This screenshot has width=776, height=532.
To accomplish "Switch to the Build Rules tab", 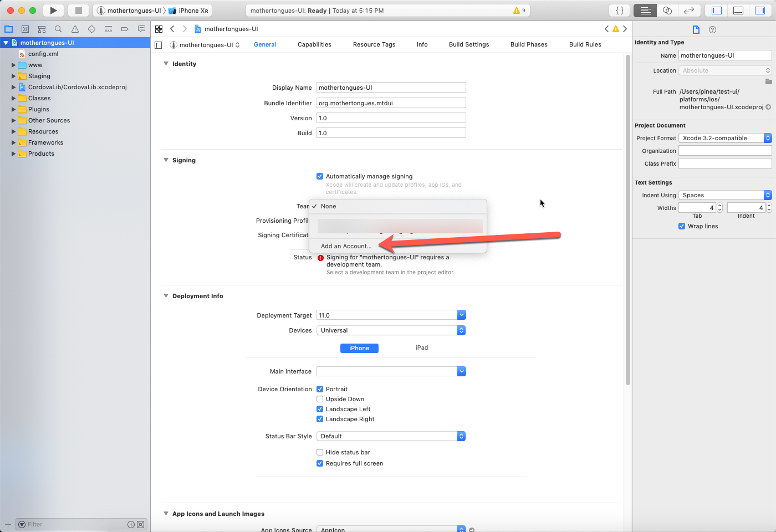I will (585, 44).
